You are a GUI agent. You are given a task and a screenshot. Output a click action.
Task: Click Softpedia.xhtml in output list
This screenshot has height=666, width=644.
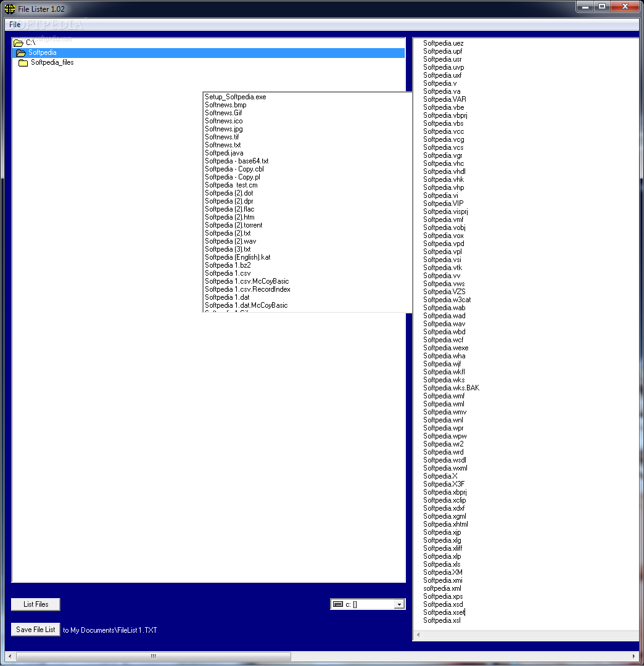tap(445, 525)
